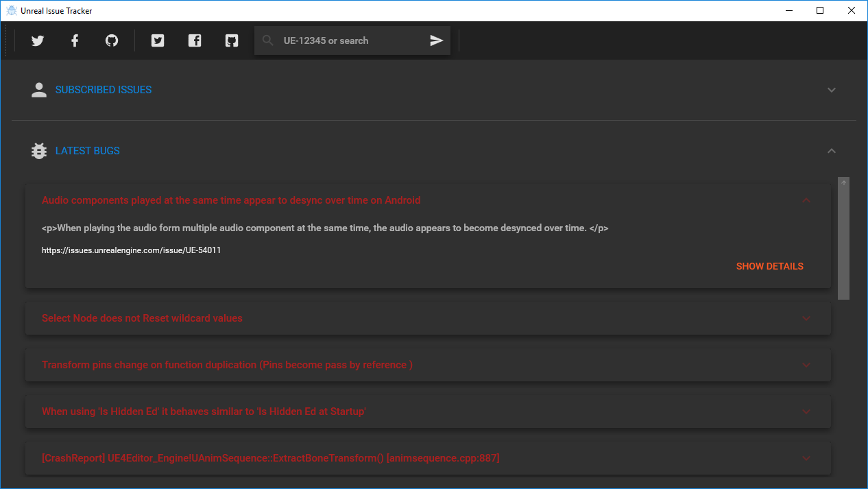Click the Twitter icon in the toolbar

coord(37,40)
